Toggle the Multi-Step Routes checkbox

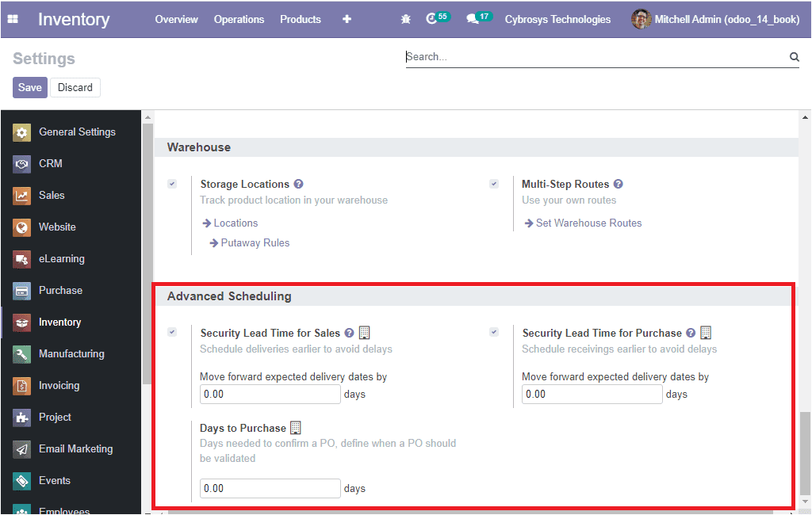pos(494,184)
